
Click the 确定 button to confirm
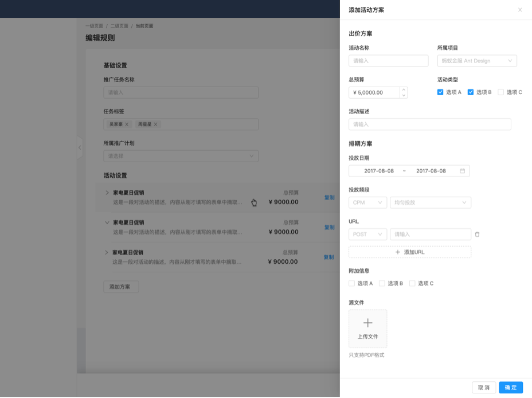click(x=510, y=387)
